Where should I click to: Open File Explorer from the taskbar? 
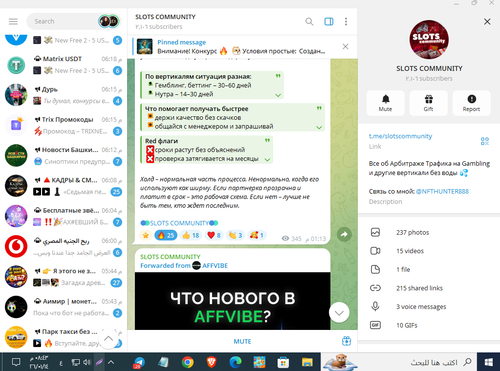pyautogui.click(x=307, y=362)
